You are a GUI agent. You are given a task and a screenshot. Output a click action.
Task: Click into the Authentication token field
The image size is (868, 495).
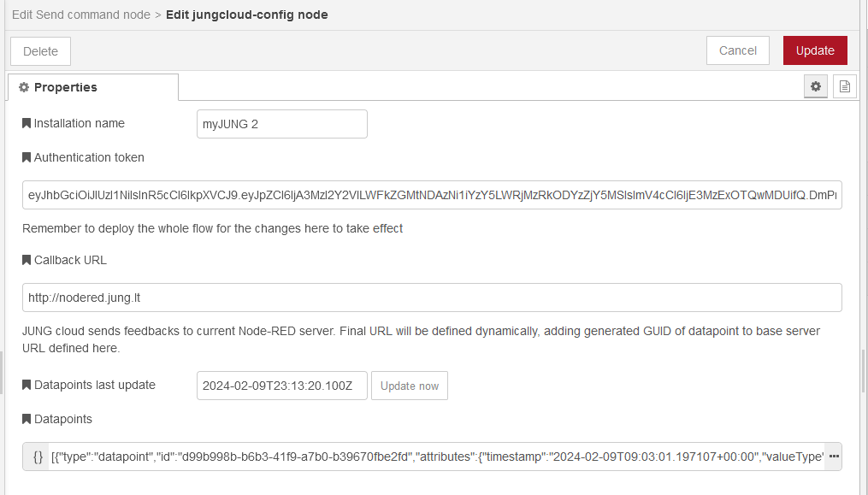pyautogui.click(x=432, y=196)
